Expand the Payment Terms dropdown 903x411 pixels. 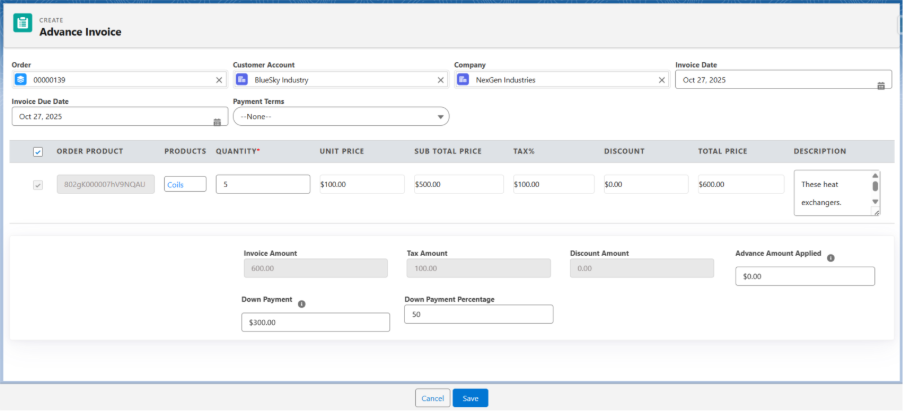[341, 117]
